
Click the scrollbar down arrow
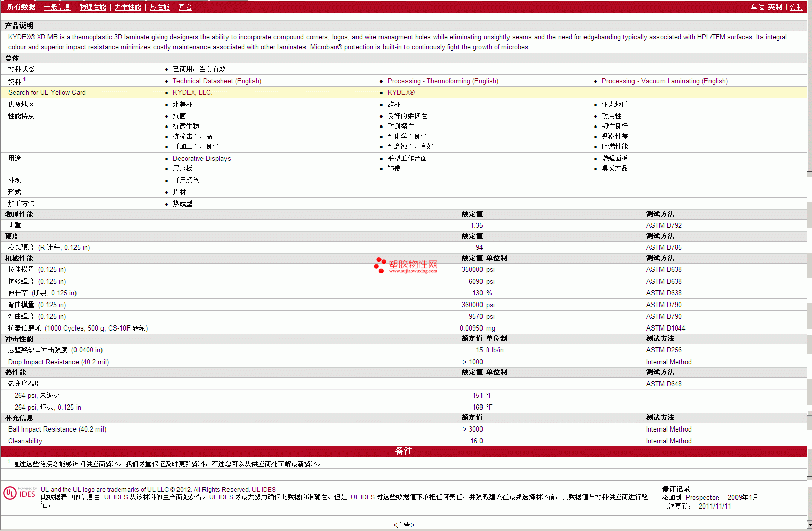pos(809,525)
